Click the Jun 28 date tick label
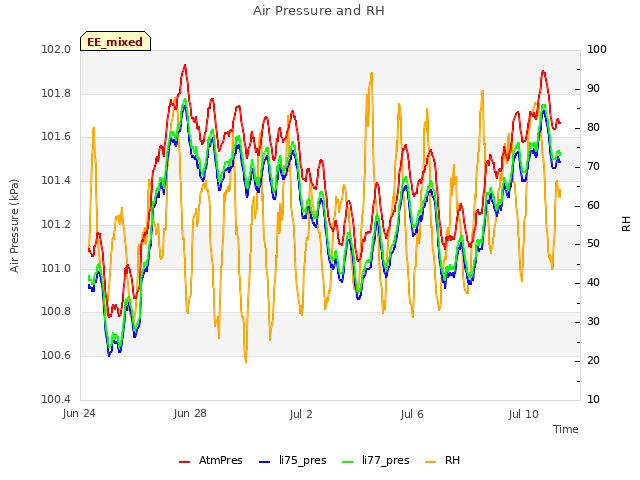The height and width of the screenshot is (480, 640). click(190, 414)
